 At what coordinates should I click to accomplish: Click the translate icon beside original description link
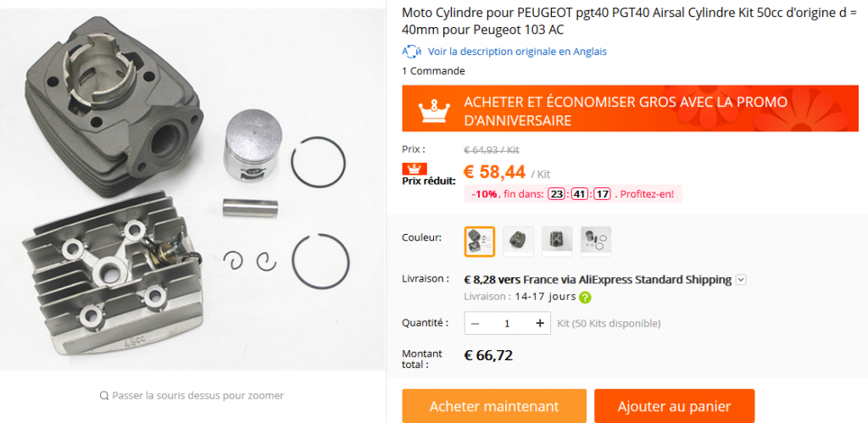412,52
